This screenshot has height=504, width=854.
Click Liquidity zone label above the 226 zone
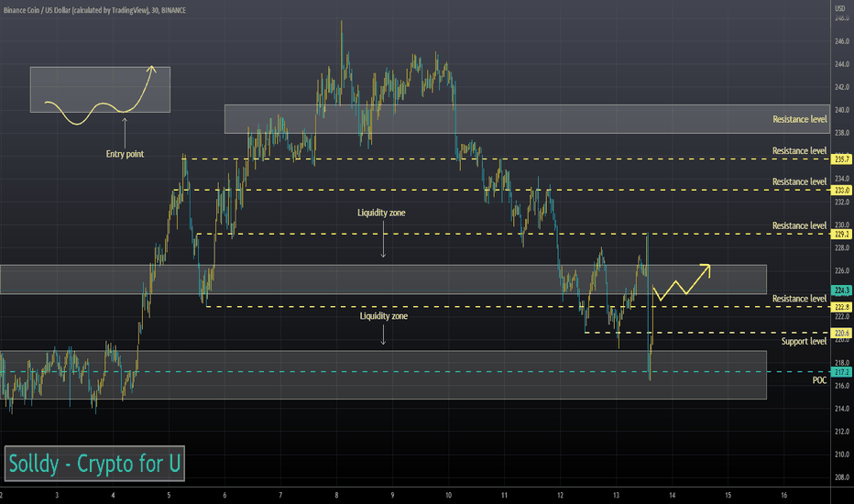[x=381, y=213]
